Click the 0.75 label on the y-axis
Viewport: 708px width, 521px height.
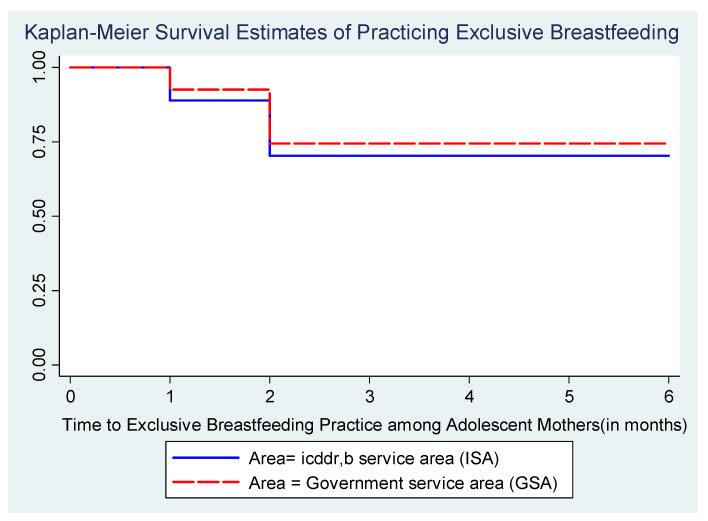(x=39, y=142)
